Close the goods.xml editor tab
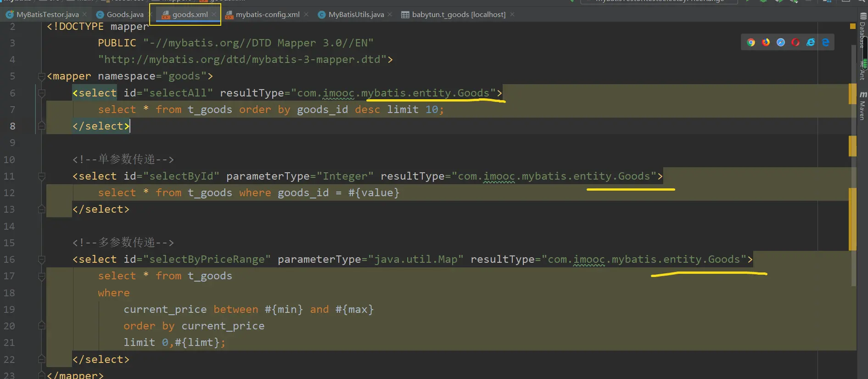This screenshot has width=868, height=379. point(214,15)
